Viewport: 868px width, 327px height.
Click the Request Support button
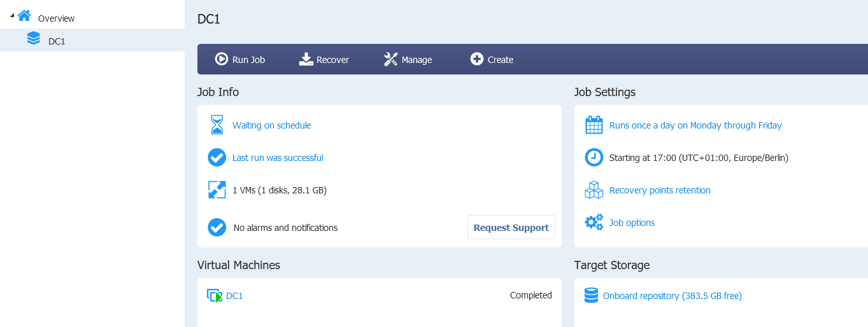point(511,227)
